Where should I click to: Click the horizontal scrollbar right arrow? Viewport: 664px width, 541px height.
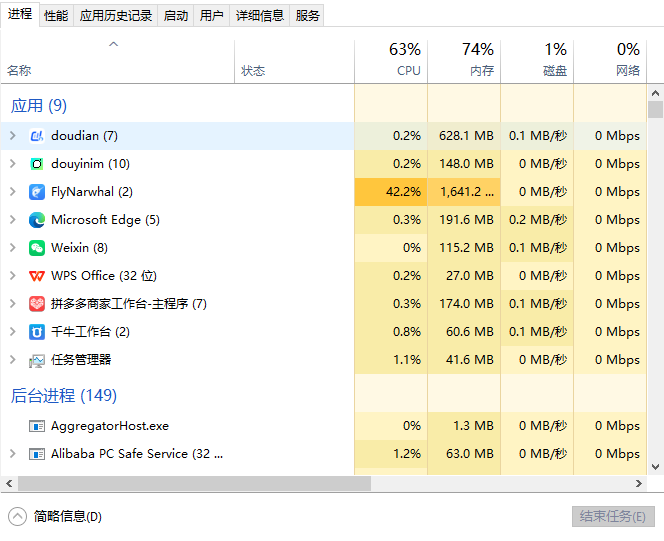pos(639,483)
